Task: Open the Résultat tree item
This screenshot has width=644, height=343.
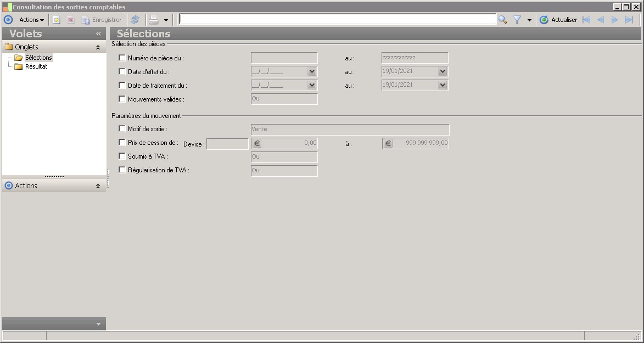Action: 36,66
